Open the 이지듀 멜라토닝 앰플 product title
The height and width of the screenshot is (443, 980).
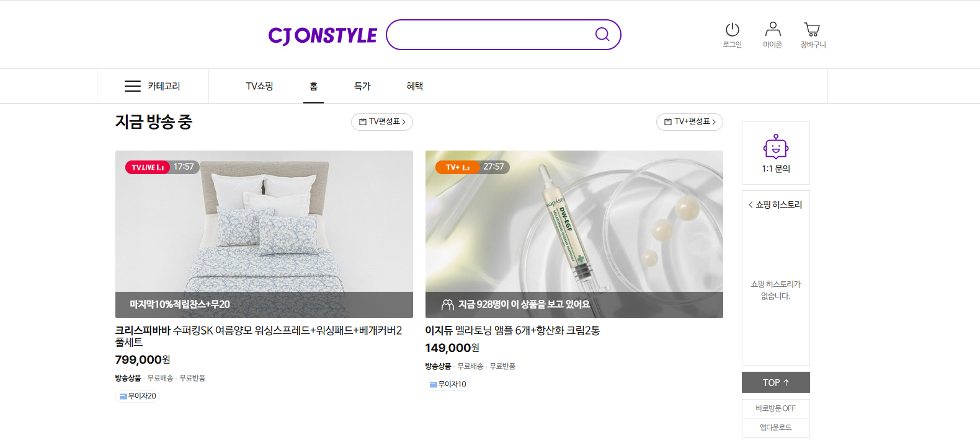pyautogui.click(x=512, y=330)
